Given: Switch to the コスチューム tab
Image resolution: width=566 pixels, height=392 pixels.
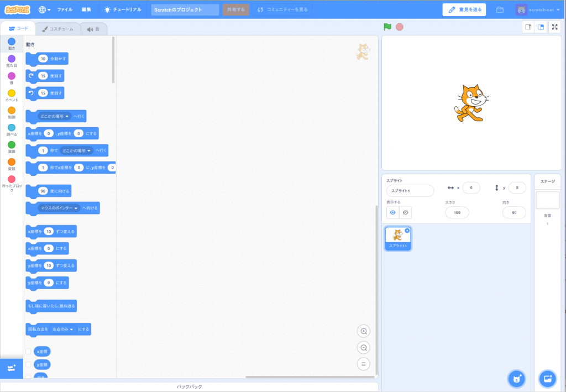Looking at the screenshot, I should (x=57, y=29).
